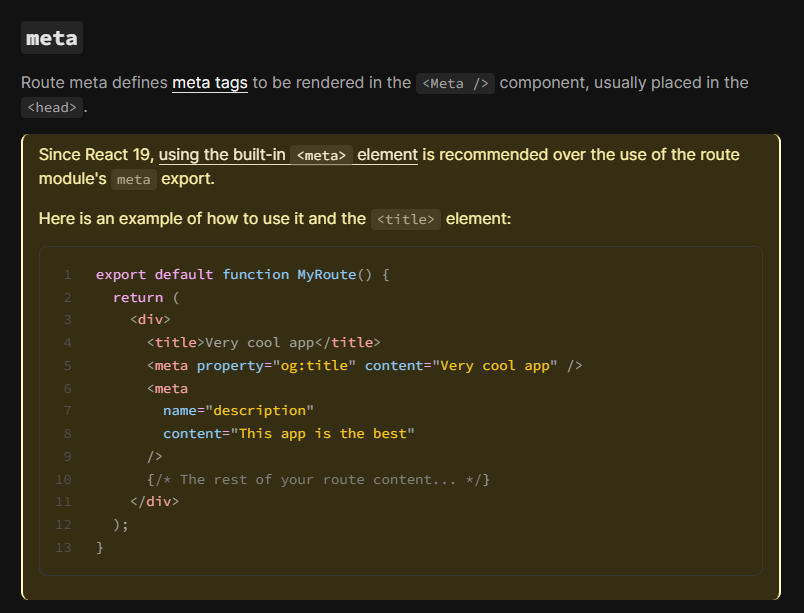Viewport: 804px width, 613px height.
Task: Click the "export" keyword on line 1
Action: pyautogui.click(x=120, y=274)
